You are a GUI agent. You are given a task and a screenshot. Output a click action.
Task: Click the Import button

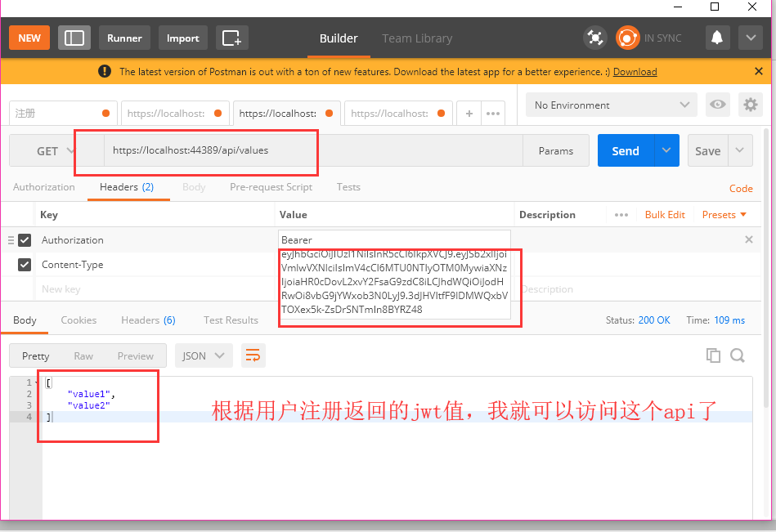point(182,38)
